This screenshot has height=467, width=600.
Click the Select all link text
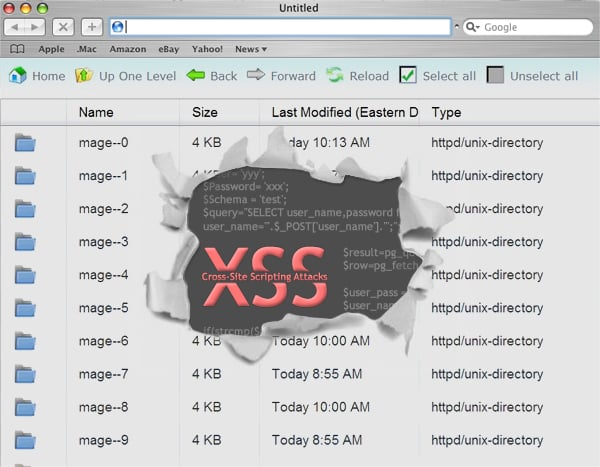pos(449,76)
